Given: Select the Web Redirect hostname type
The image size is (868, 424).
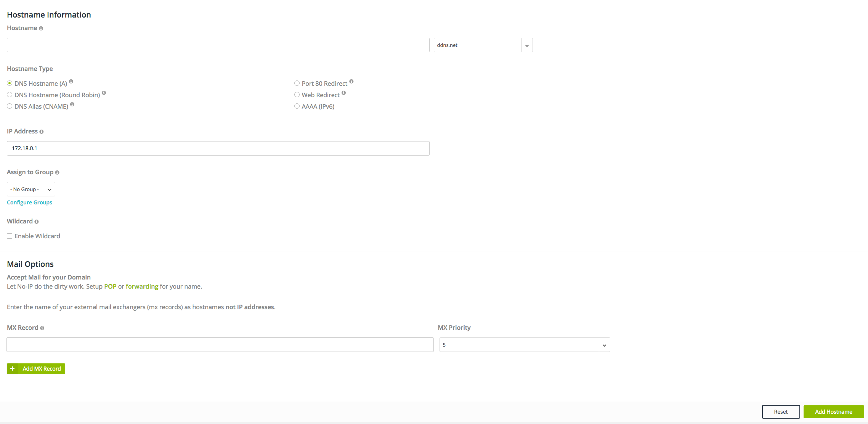Looking at the screenshot, I should click(297, 95).
